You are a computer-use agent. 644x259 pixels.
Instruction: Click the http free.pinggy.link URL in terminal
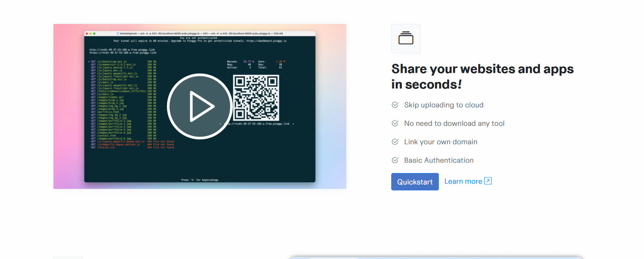pyautogui.click(x=122, y=49)
